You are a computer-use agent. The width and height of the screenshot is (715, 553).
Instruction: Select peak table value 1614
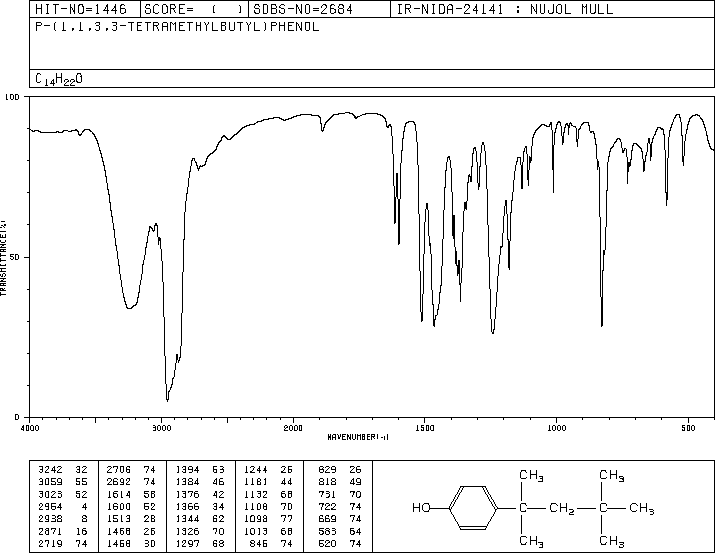119,495
